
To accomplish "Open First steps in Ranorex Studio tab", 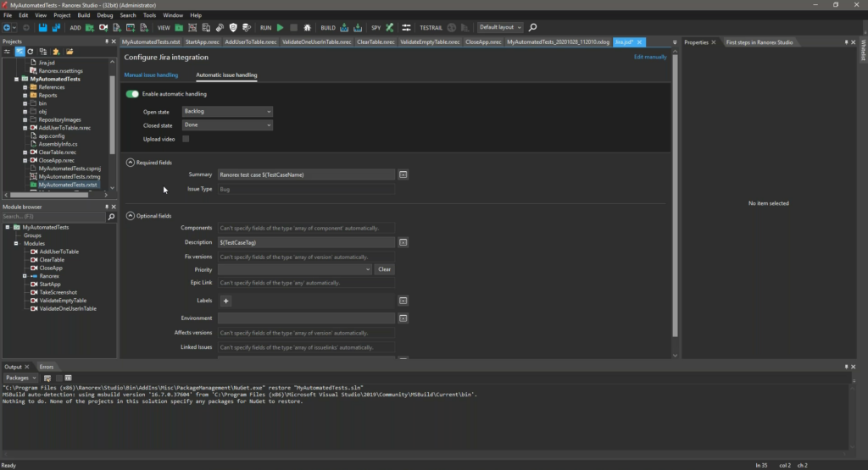I will click(759, 42).
